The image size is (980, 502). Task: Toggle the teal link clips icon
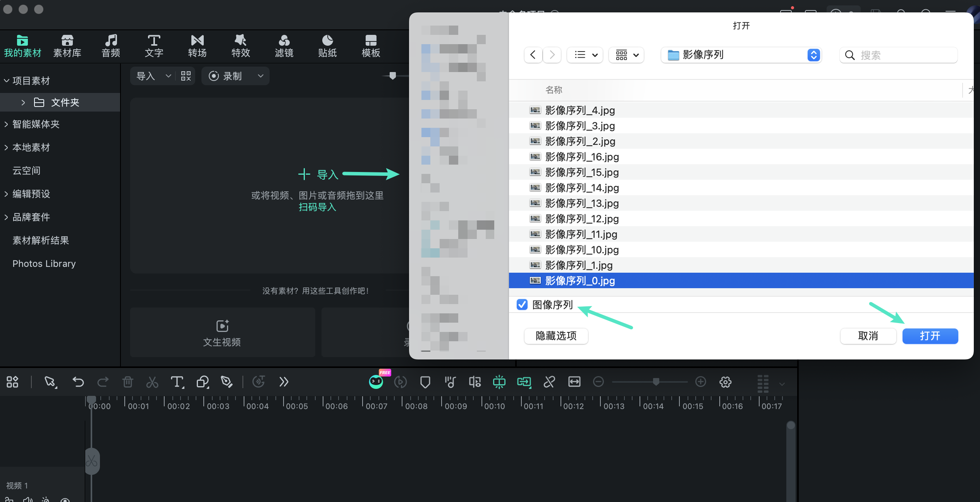tap(524, 382)
